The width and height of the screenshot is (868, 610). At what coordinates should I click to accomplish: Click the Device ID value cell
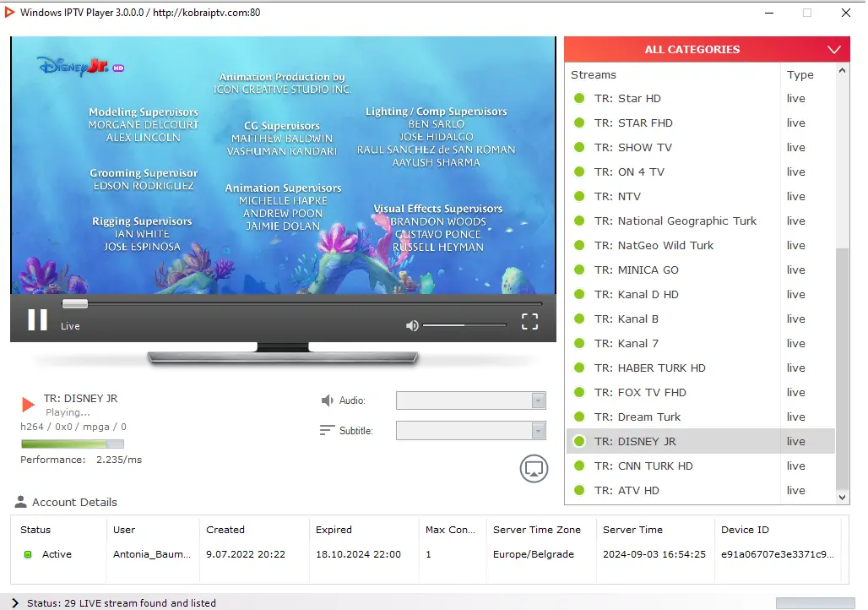(x=777, y=554)
